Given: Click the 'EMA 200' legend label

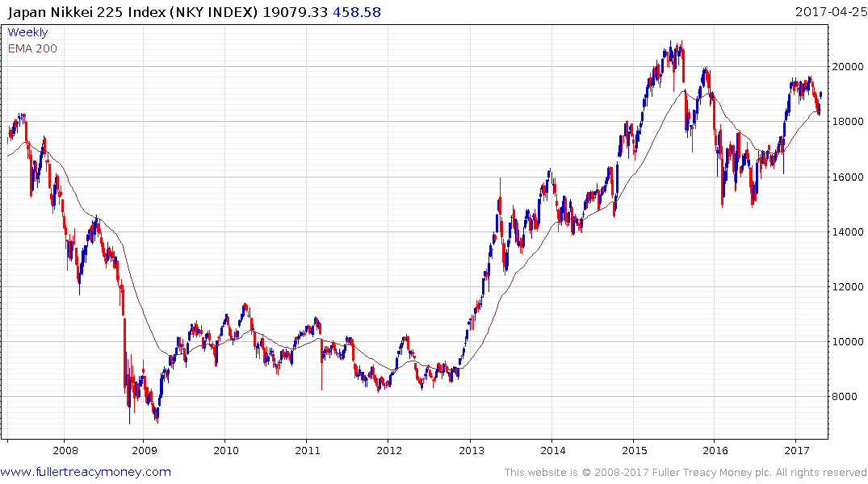Looking at the screenshot, I should [32, 48].
